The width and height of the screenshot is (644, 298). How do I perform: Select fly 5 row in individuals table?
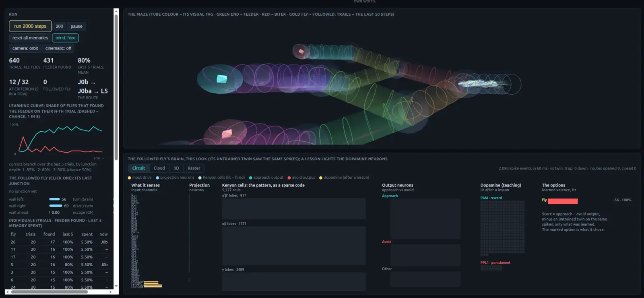pyautogui.click(x=59, y=265)
